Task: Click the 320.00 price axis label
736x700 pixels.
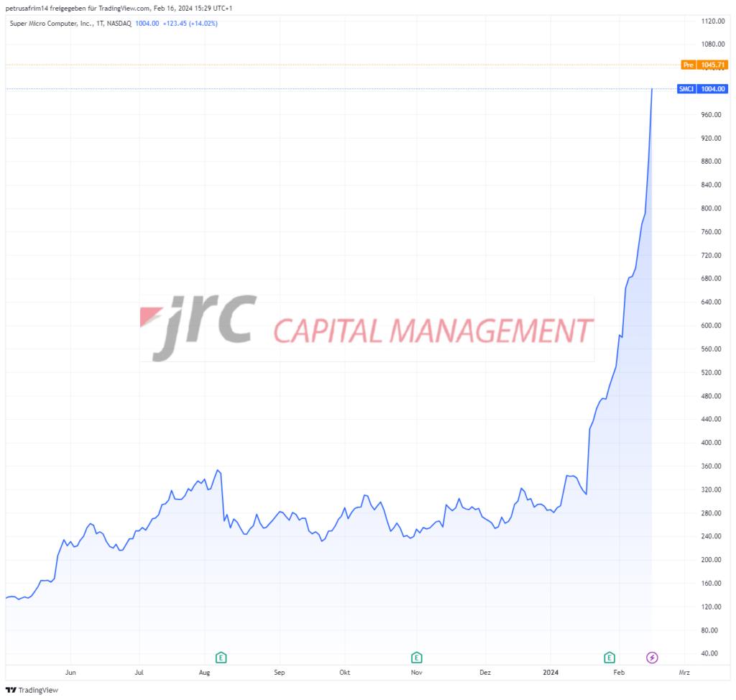Action: [711, 489]
